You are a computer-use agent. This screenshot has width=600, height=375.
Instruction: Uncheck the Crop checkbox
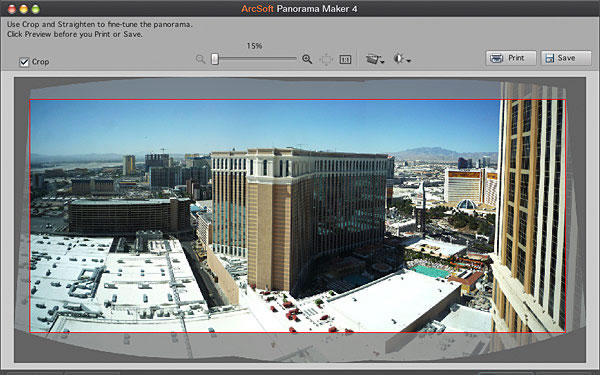click(x=24, y=62)
